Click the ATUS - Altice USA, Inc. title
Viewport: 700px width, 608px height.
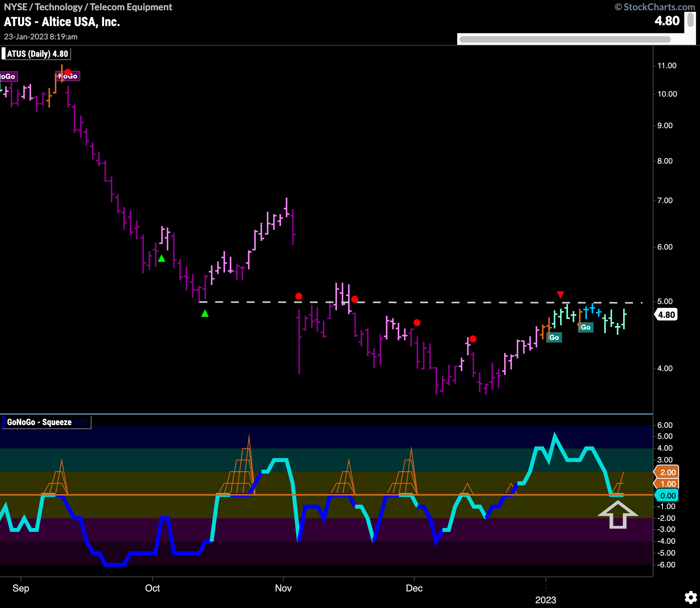[x=62, y=22]
